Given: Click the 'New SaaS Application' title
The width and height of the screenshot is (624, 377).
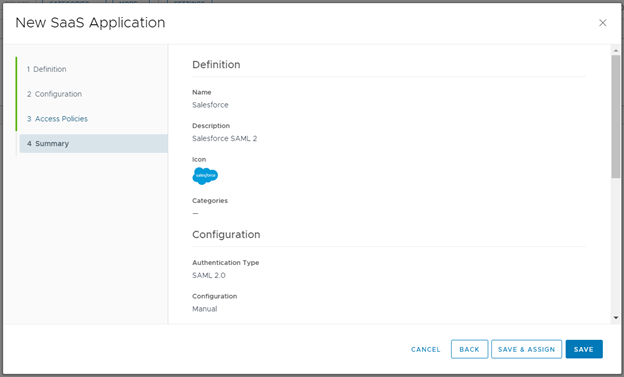Looking at the screenshot, I should pos(90,23).
